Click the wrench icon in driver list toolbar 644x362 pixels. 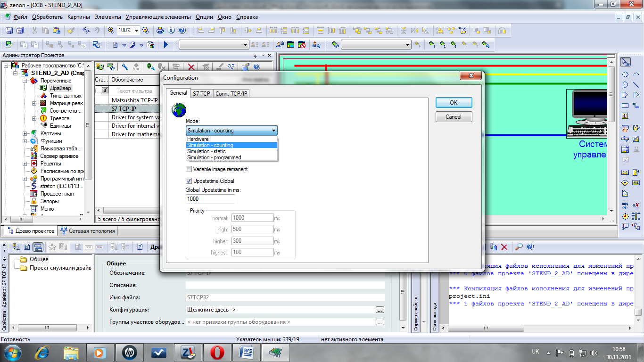click(x=125, y=67)
